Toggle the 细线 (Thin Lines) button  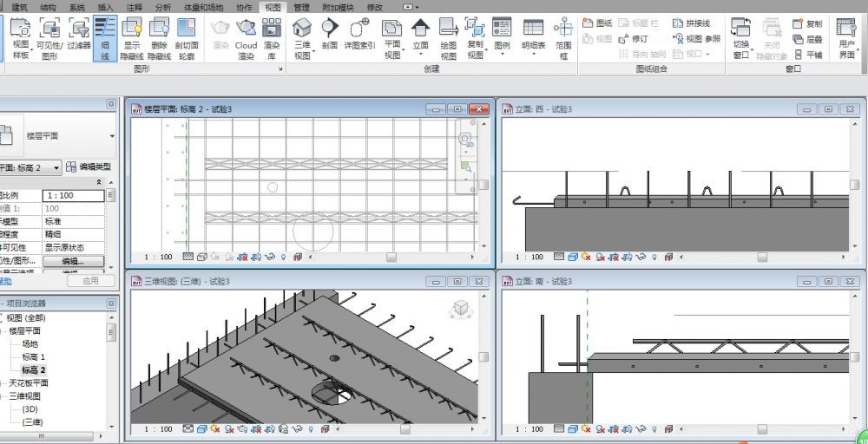pos(105,37)
